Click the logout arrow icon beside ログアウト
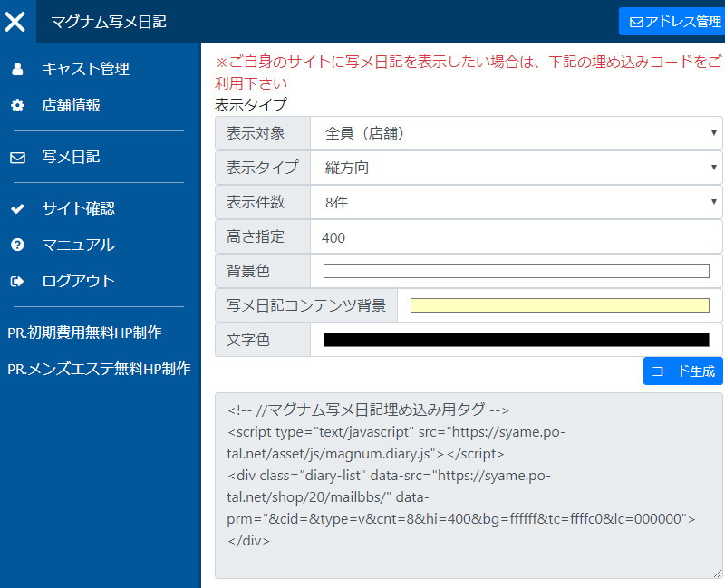Viewport: 725px width, 588px height. [x=18, y=279]
